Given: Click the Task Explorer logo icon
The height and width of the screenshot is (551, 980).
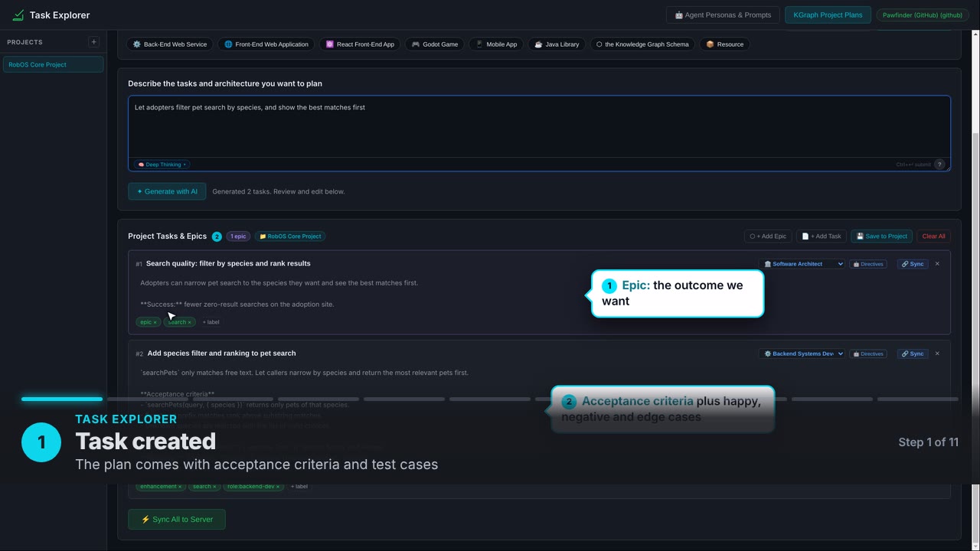Looking at the screenshot, I should coord(18,15).
